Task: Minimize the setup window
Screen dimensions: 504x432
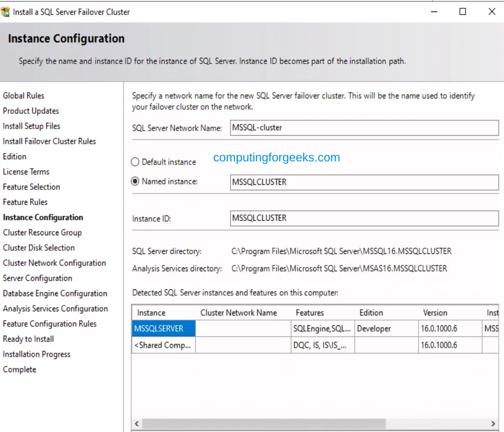Action: (434, 12)
